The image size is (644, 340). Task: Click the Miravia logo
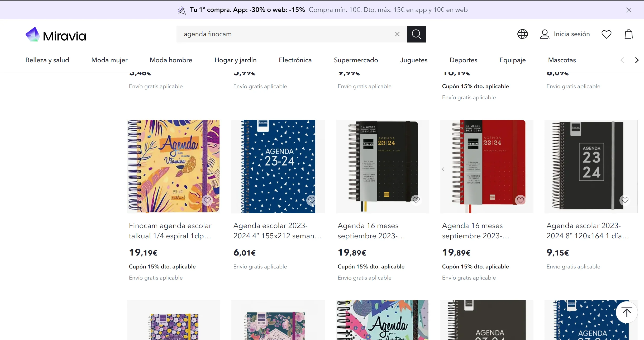pyautogui.click(x=56, y=35)
